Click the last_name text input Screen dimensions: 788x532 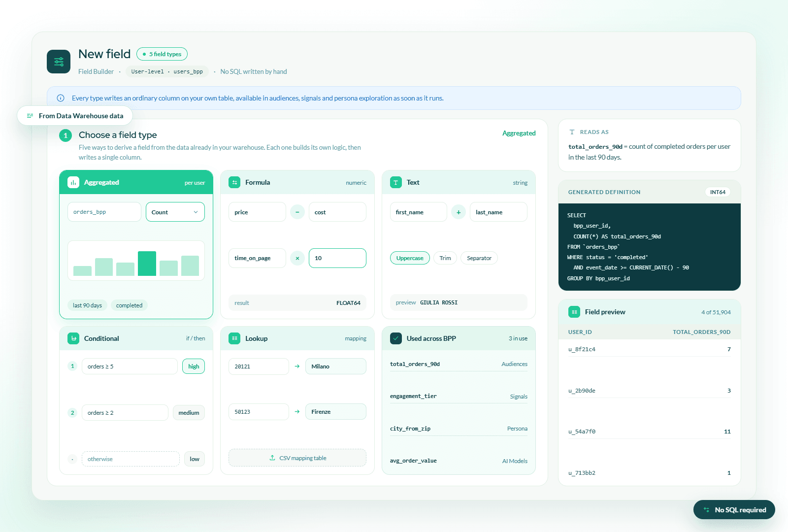tap(498, 212)
